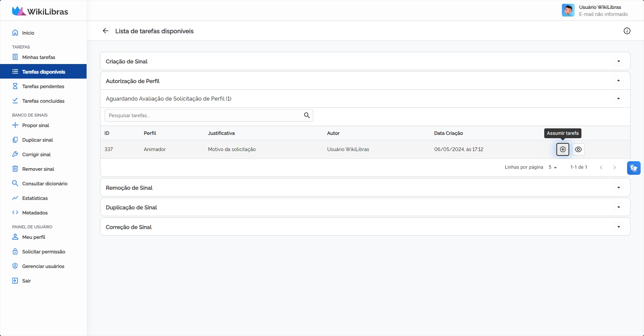Click the user avatar picture

click(568, 10)
